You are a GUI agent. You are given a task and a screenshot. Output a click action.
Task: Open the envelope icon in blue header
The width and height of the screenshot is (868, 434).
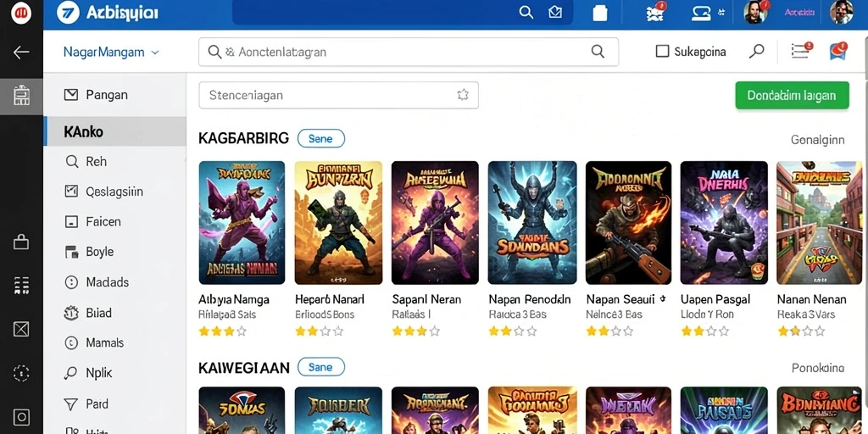pos(555,12)
